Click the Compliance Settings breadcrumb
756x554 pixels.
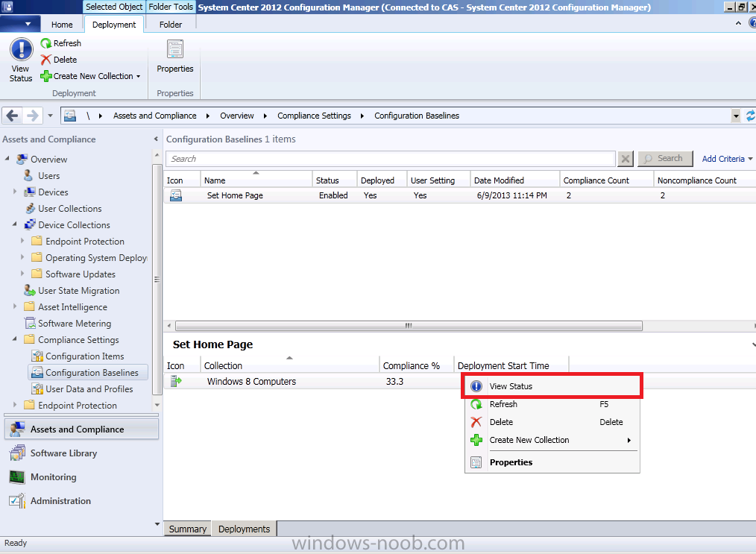click(315, 116)
